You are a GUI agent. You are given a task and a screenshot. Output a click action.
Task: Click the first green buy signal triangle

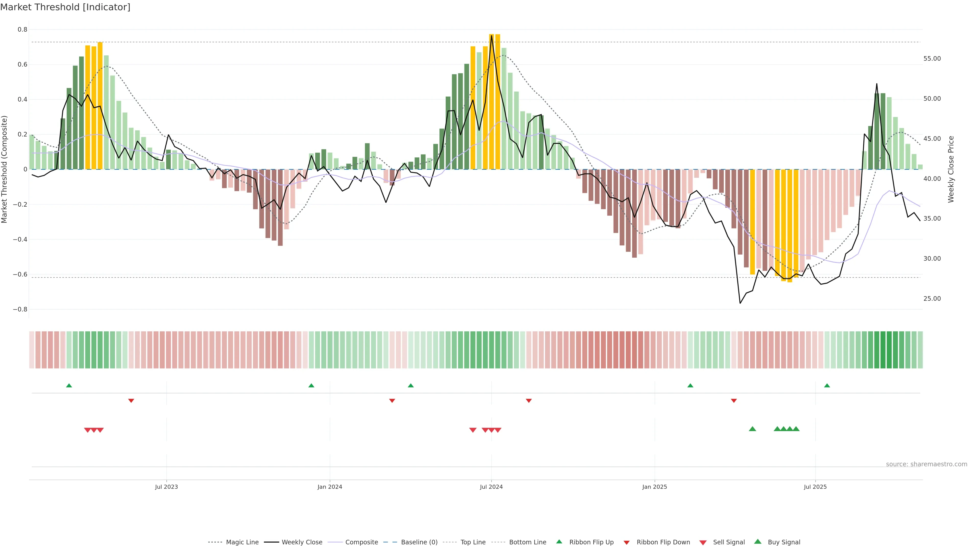point(752,429)
